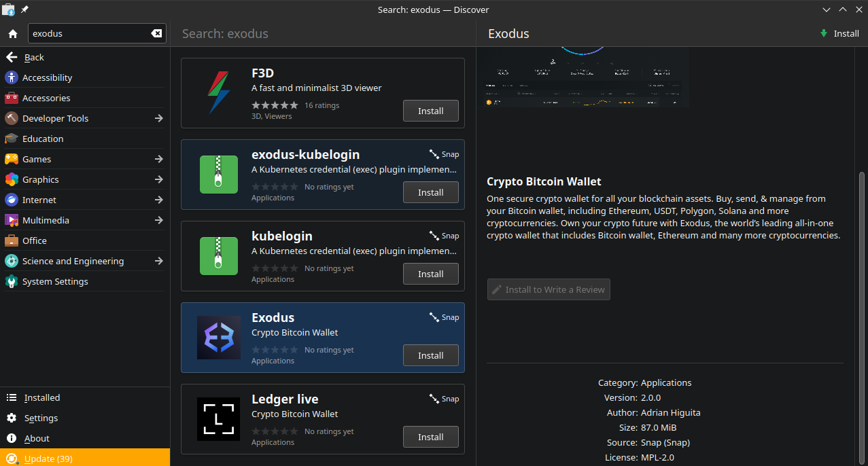
Task: Open System Settings category
Action: (85, 281)
